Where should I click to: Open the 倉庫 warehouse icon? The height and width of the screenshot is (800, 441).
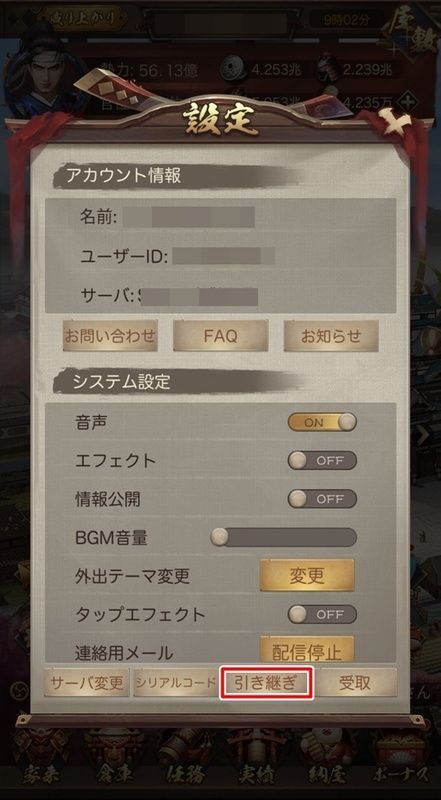pos(109,757)
